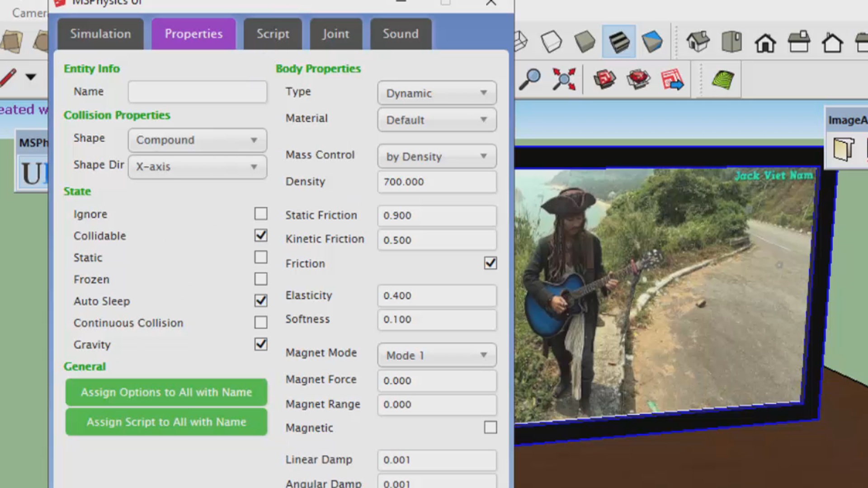The image size is (868, 488).
Task: Enable the Ignore state checkbox
Action: [x=261, y=214]
